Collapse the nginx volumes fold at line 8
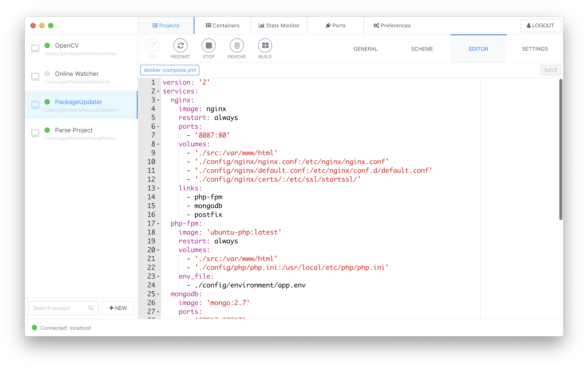 click(x=158, y=144)
